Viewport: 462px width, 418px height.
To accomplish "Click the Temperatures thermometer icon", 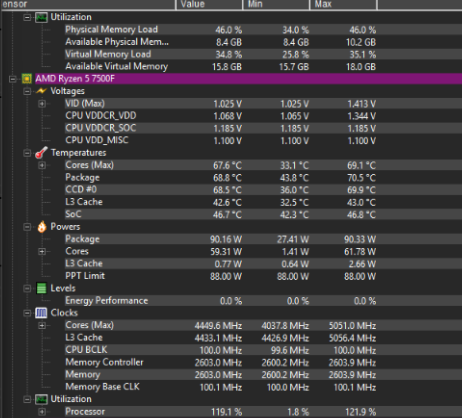I will pyautogui.click(x=41, y=153).
